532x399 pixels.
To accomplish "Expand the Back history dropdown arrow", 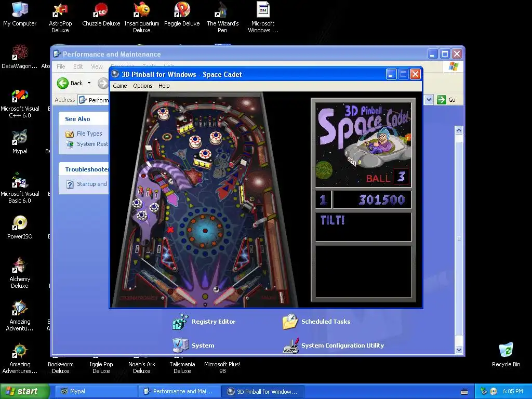I will click(89, 83).
